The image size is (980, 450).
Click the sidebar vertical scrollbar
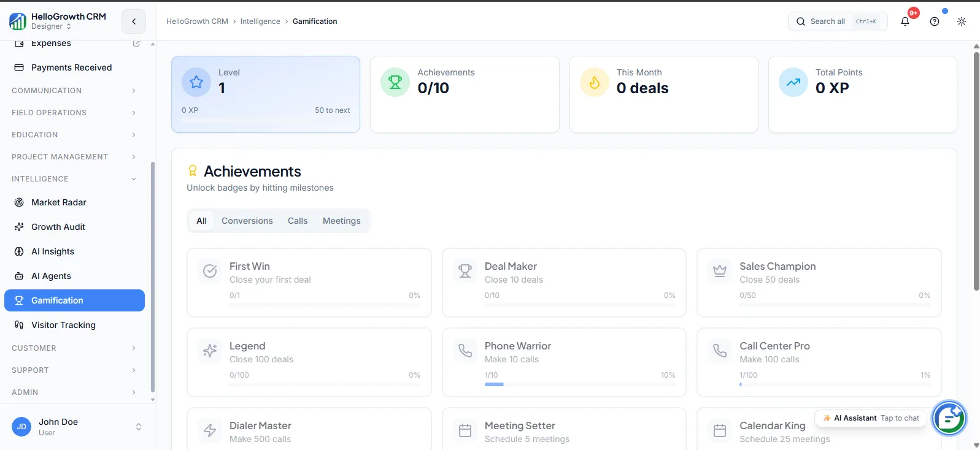pyautogui.click(x=152, y=276)
